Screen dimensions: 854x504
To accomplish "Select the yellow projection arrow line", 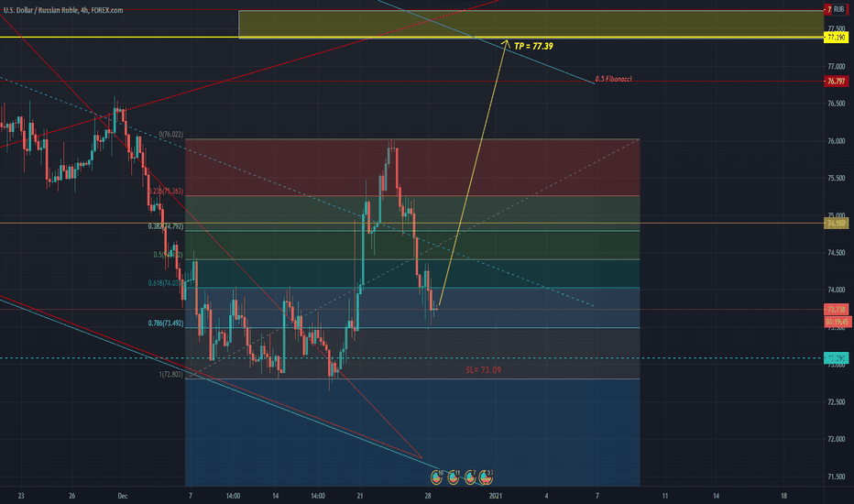I will point(473,174).
